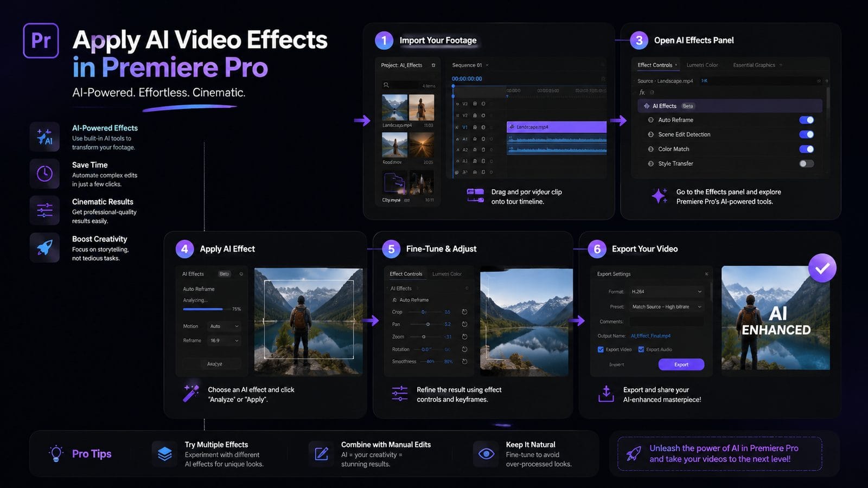Click the Try Multiple Effects layers icon
Screen dimensions: 868x488
165,454
